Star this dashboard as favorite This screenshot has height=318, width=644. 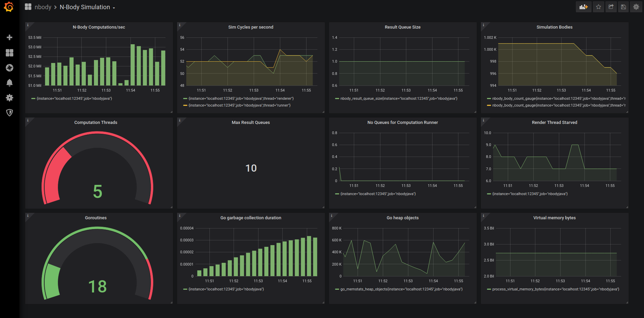598,7
